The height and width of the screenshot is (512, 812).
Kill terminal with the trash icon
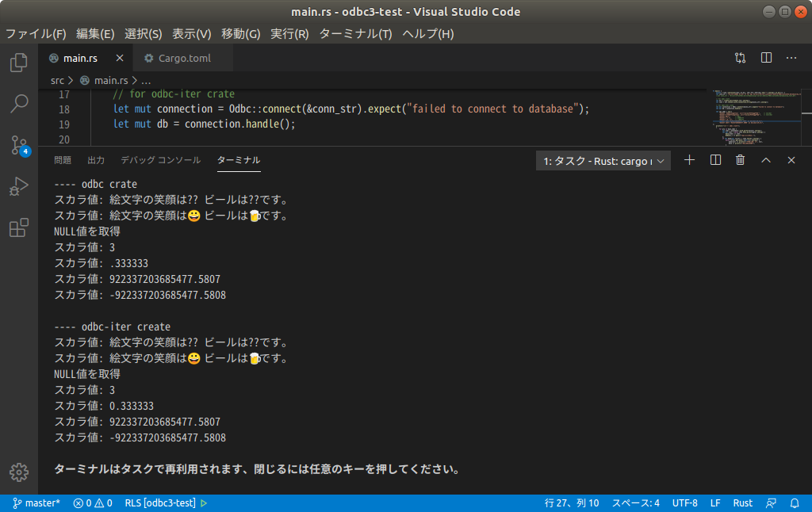click(x=741, y=160)
